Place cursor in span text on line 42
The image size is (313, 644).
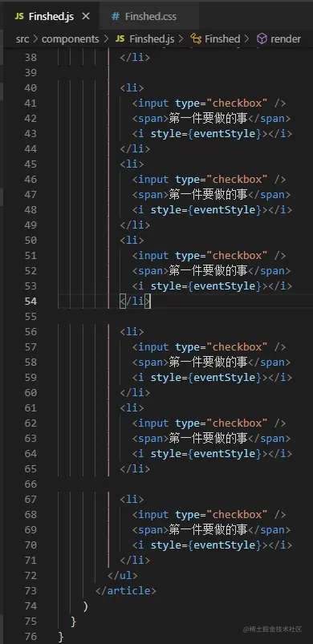[208, 118]
